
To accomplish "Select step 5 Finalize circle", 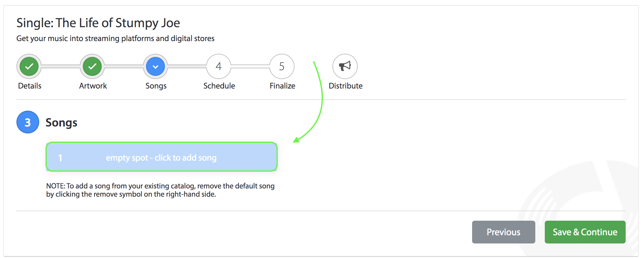I will [x=282, y=66].
